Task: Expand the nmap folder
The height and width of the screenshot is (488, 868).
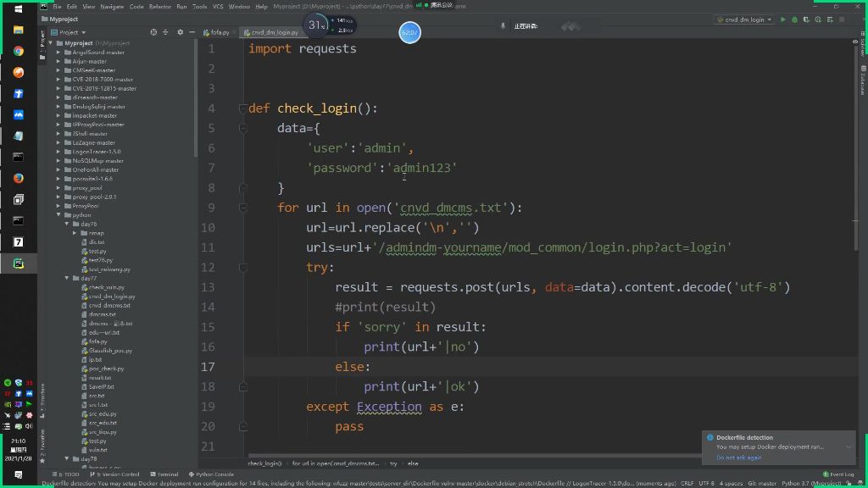Action: coord(75,233)
